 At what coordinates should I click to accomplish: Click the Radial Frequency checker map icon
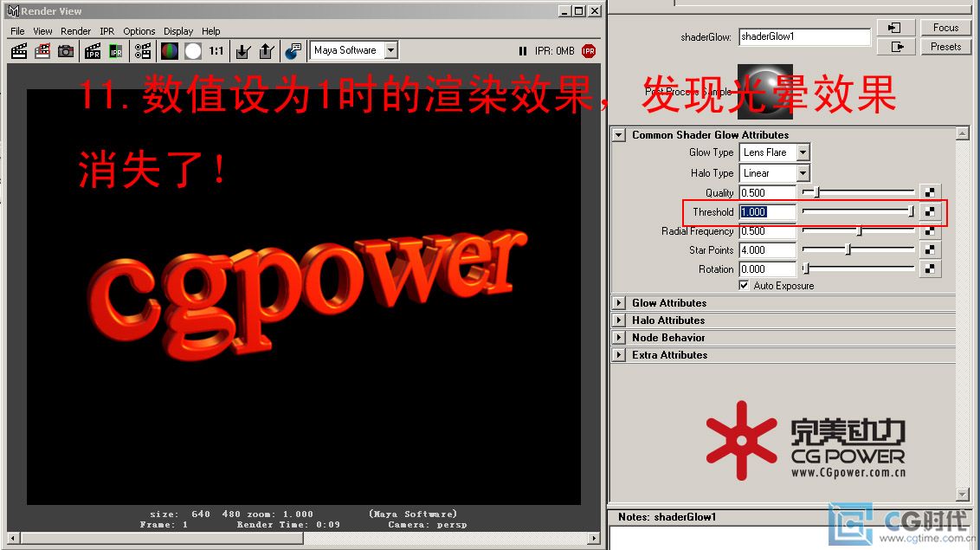tap(930, 231)
